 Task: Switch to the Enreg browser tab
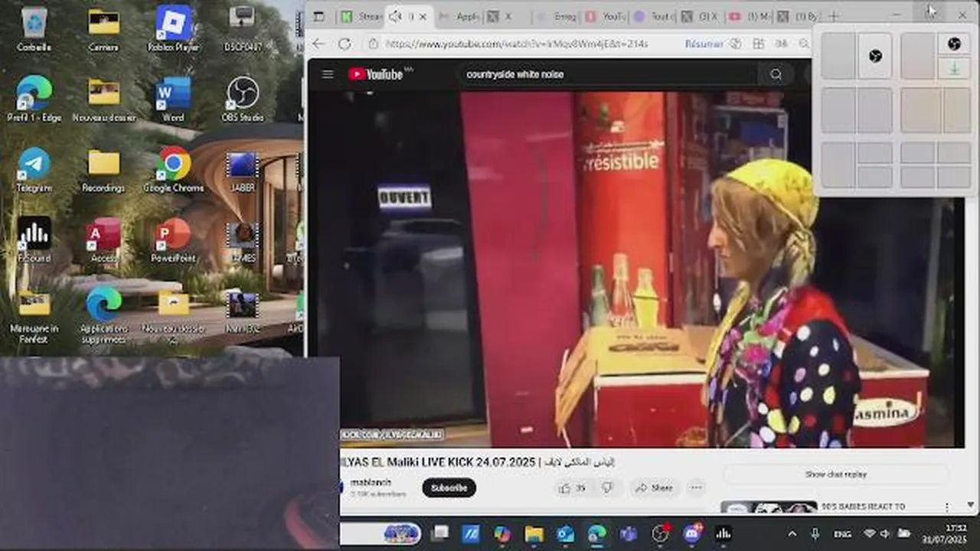pos(557,16)
